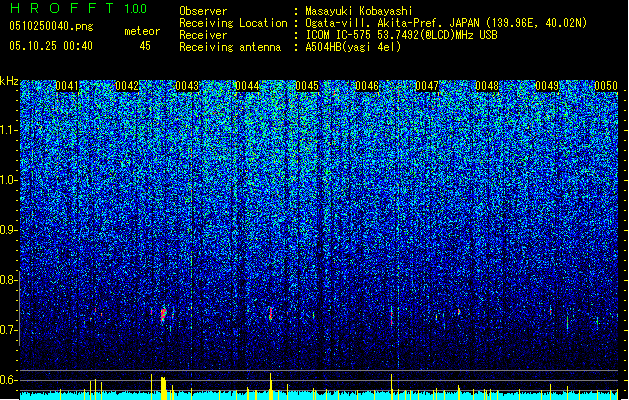The image size is (629, 400).
Task: Click the 0.9 kHz axis label
Action: (x=8, y=230)
